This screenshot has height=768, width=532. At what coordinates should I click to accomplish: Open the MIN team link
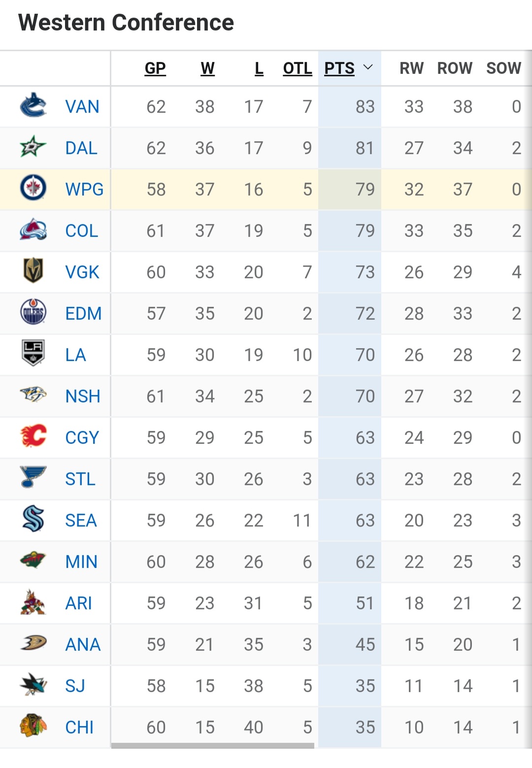click(x=81, y=562)
